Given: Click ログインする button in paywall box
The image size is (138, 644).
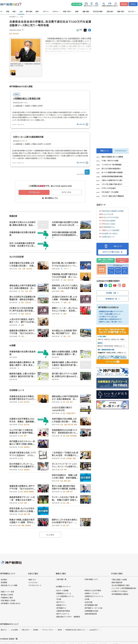Looking at the screenshot, I should (x=66, y=192).
